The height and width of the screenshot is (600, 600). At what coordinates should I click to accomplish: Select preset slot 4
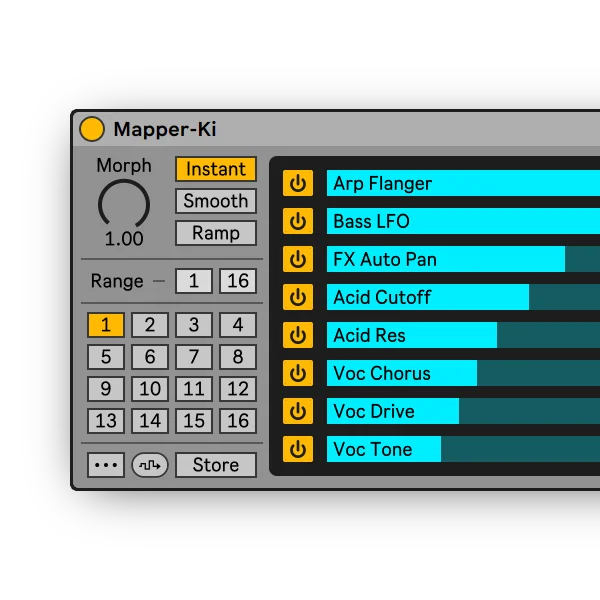pos(238,325)
